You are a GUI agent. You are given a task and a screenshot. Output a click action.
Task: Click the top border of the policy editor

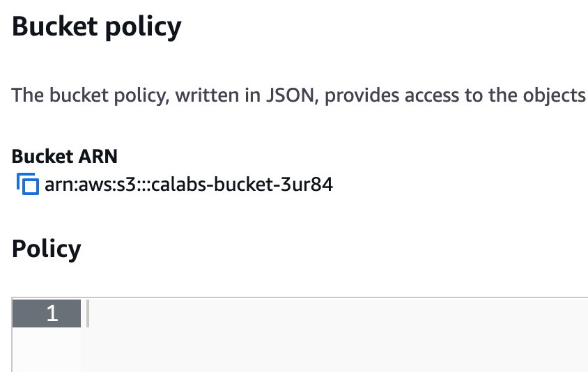[x=300, y=297]
